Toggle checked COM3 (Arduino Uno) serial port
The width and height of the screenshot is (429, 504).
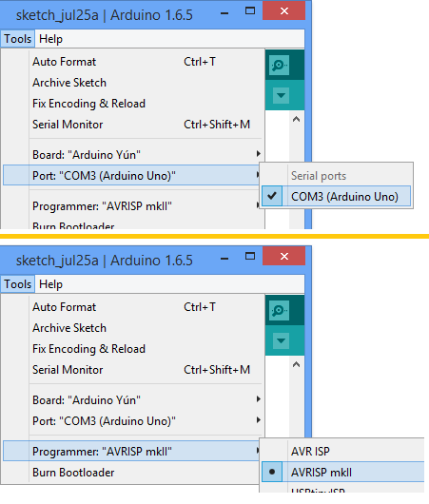336,196
